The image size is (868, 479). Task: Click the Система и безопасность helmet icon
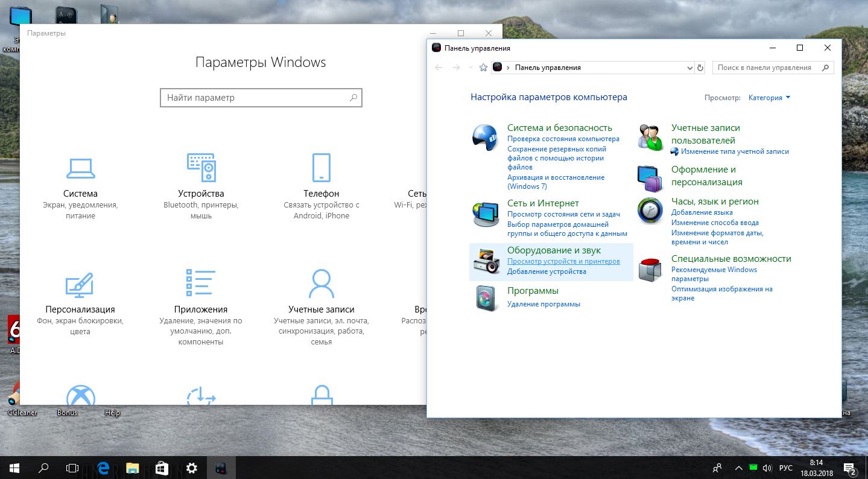[x=486, y=137]
